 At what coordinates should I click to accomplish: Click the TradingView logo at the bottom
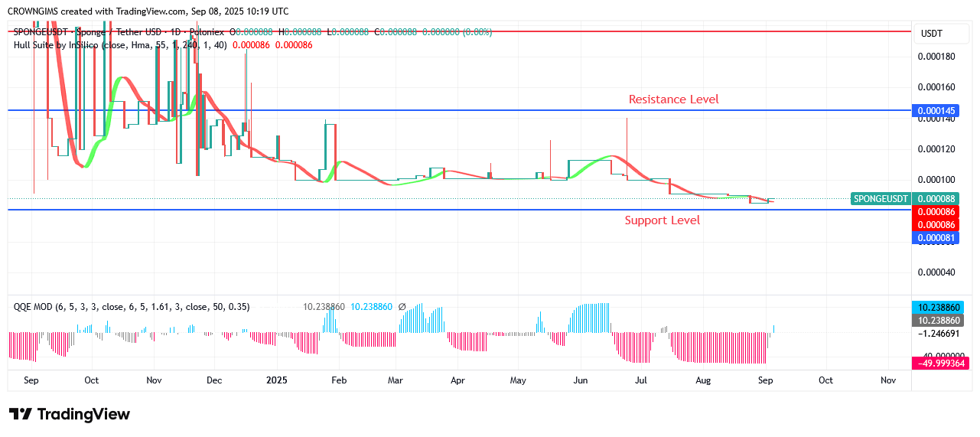[x=70, y=414]
